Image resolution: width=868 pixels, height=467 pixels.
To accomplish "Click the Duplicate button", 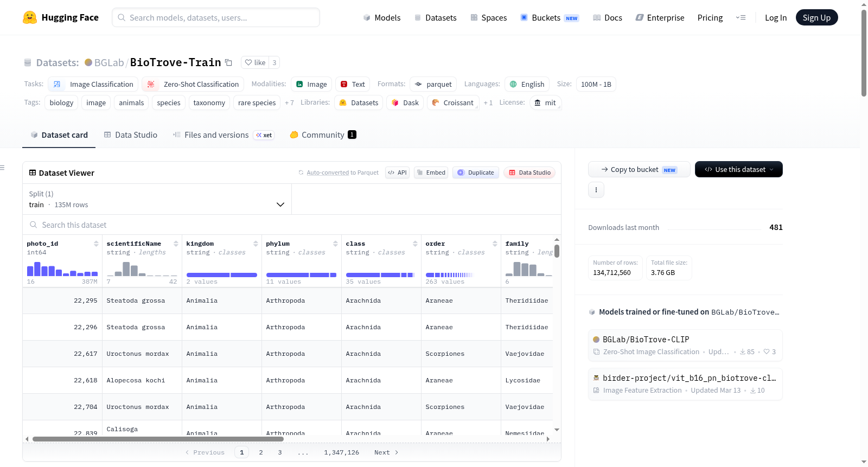I will click(475, 172).
